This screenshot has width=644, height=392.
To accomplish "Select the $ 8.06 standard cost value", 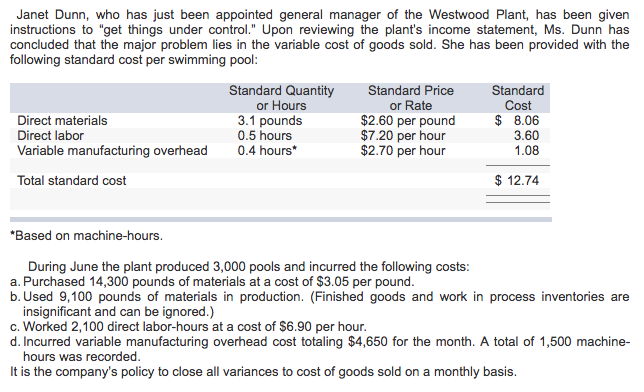I will click(x=517, y=120).
